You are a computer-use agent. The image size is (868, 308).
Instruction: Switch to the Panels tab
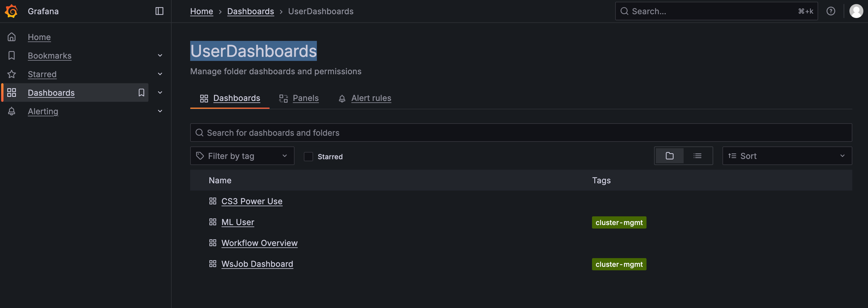(305, 98)
